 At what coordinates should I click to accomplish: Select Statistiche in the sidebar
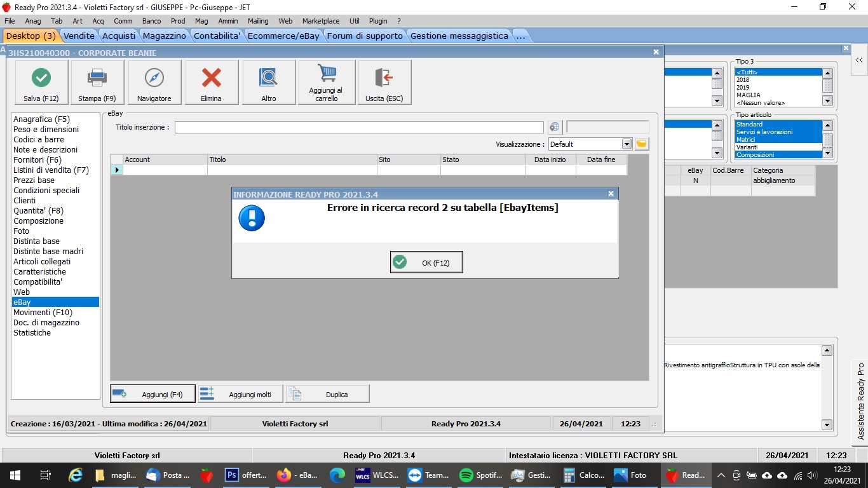point(32,332)
